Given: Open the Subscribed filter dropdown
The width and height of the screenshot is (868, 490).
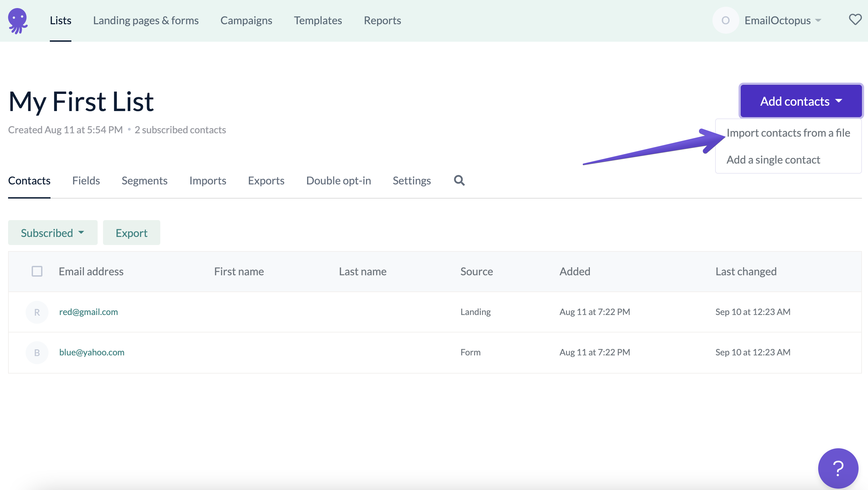Looking at the screenshot, I should point(53,233).
